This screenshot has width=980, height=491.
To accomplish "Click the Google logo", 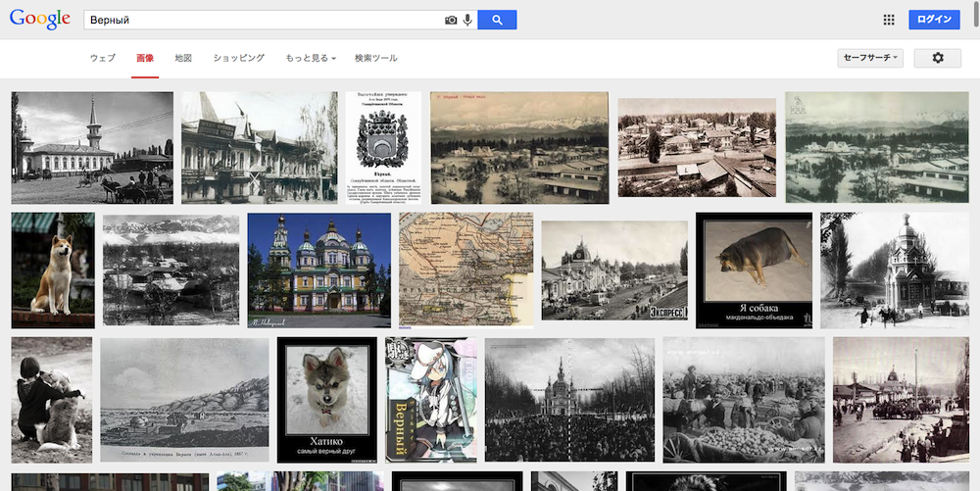I will [40, 20].
